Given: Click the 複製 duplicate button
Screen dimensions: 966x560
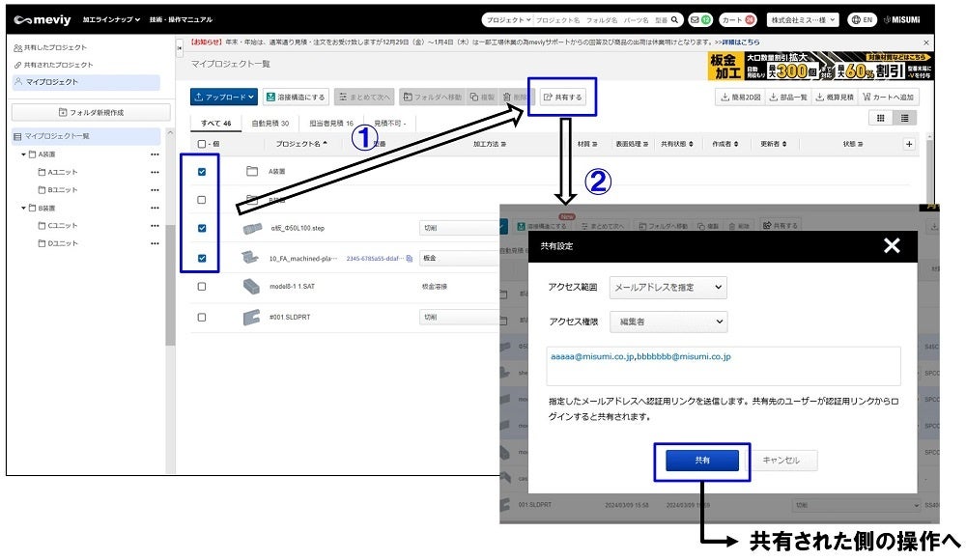Looking at the screenshot, I should pyautogui.click(x=482, y=97).
